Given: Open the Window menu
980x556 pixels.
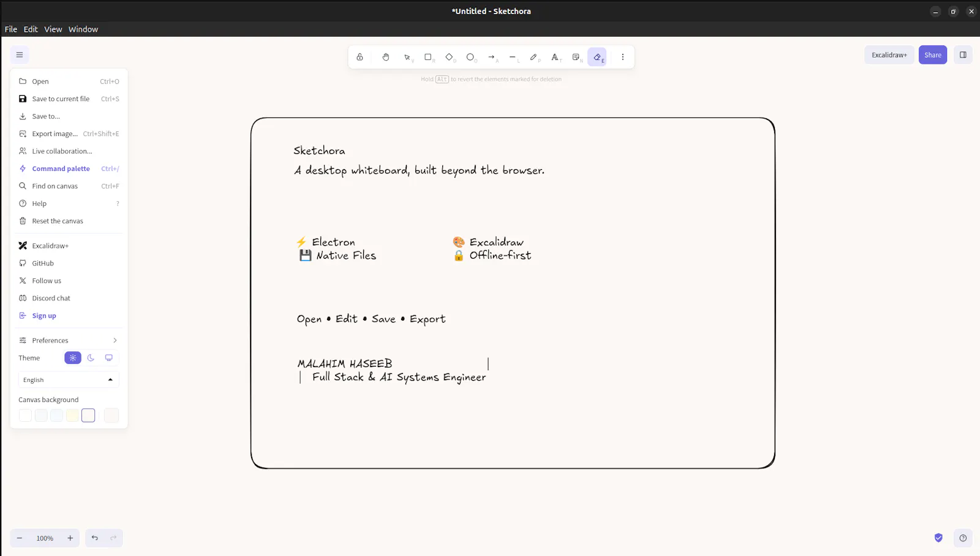Looking at the screenshot, I should click(83, 29).
